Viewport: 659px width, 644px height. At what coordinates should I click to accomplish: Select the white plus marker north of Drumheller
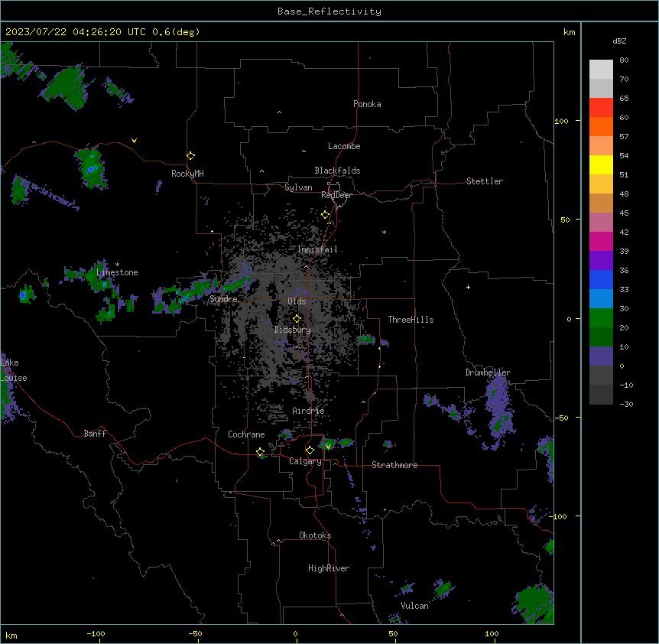468,287
